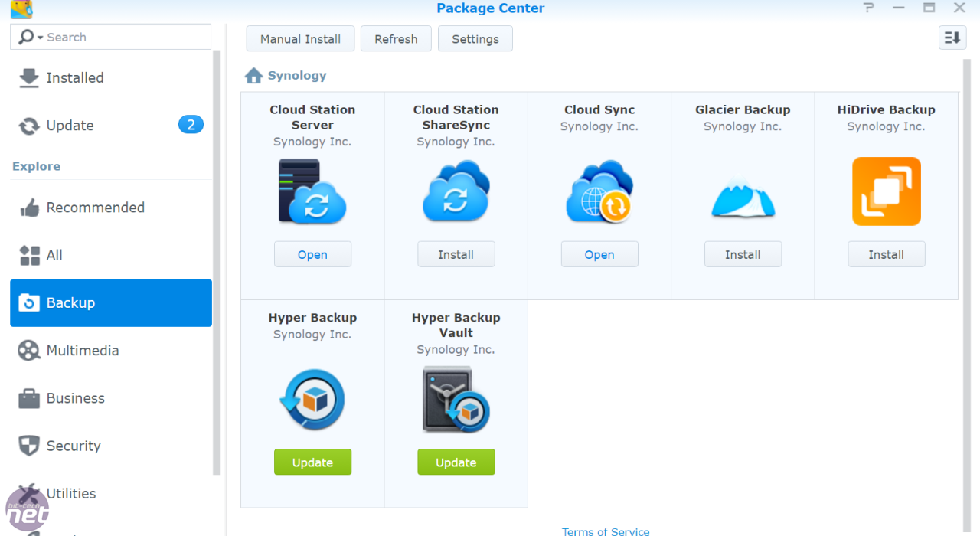Click into the package Search field

coord(110,37)
